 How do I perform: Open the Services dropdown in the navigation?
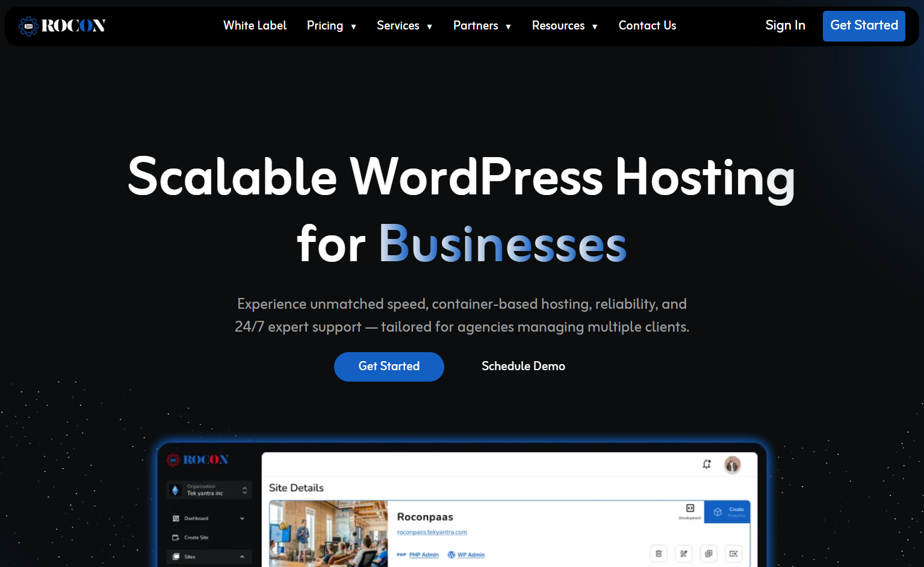[x=405, y=26]
